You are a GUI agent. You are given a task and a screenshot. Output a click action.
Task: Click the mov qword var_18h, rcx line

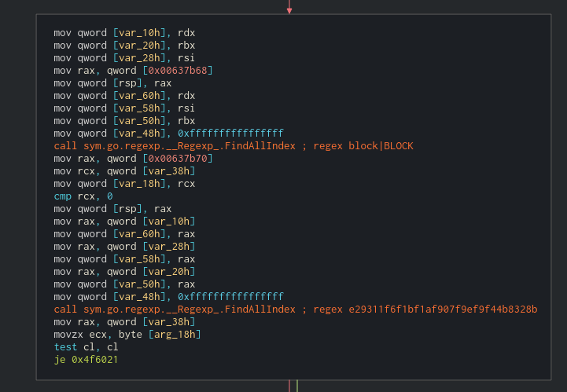[124, 184]
